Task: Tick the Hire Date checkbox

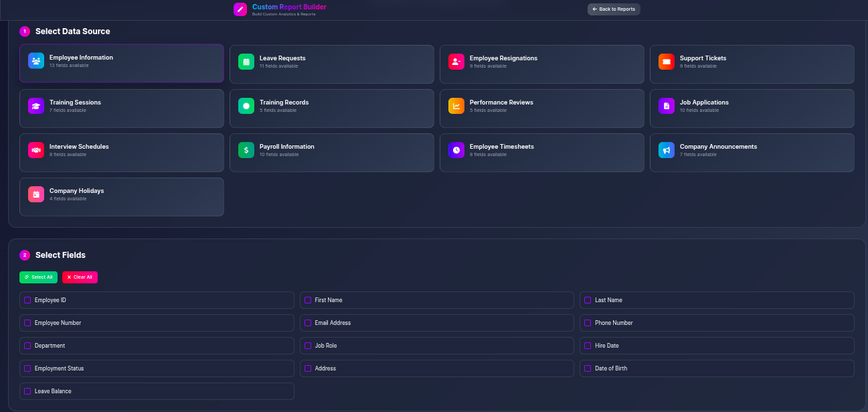Action: 588,346
